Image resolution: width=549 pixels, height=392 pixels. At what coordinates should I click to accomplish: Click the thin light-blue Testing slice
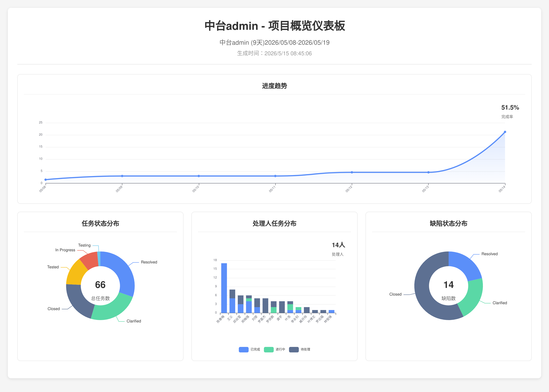point(99,259)
